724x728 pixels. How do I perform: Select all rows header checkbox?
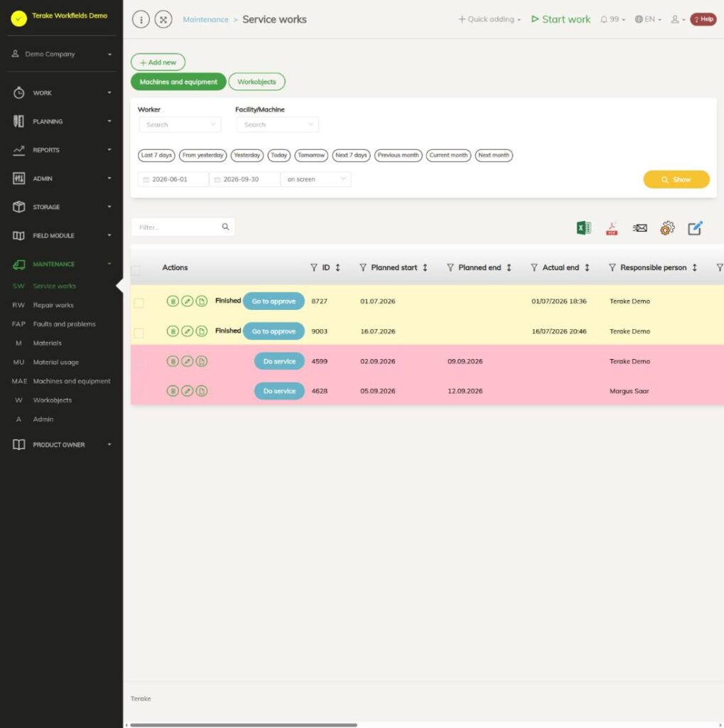pyautogui.click(x=136, y=270)
